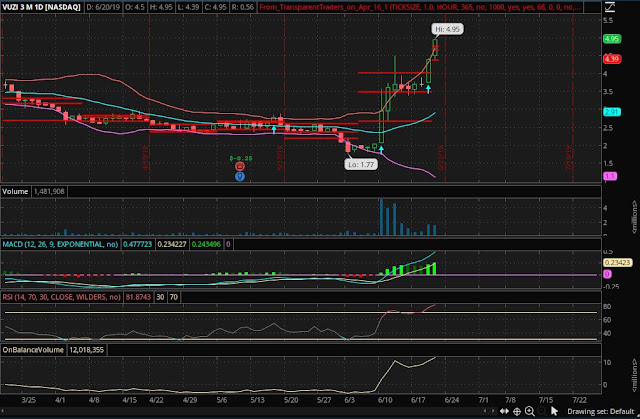Click the Volume panel label
This screenshot has height=419, width=640.
[x=15, y=191]
